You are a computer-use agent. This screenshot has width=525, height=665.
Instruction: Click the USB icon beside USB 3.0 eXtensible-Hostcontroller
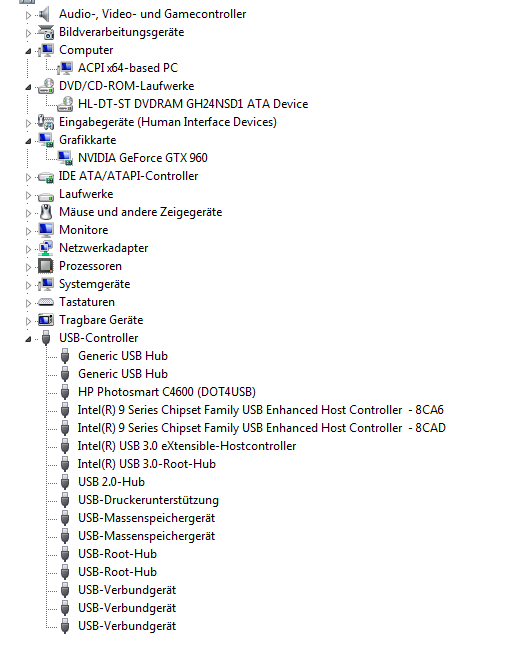pyautogui.click(x=65, y=446)
